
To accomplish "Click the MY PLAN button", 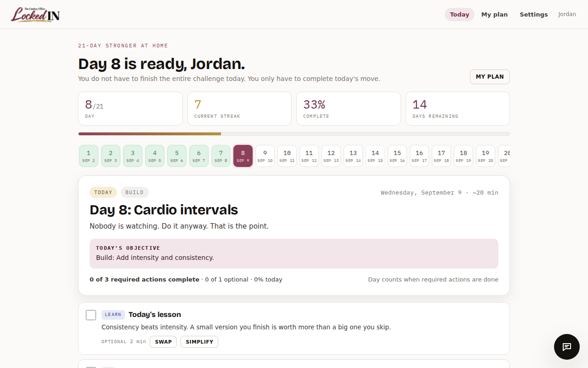I will (x=490, y=77).
